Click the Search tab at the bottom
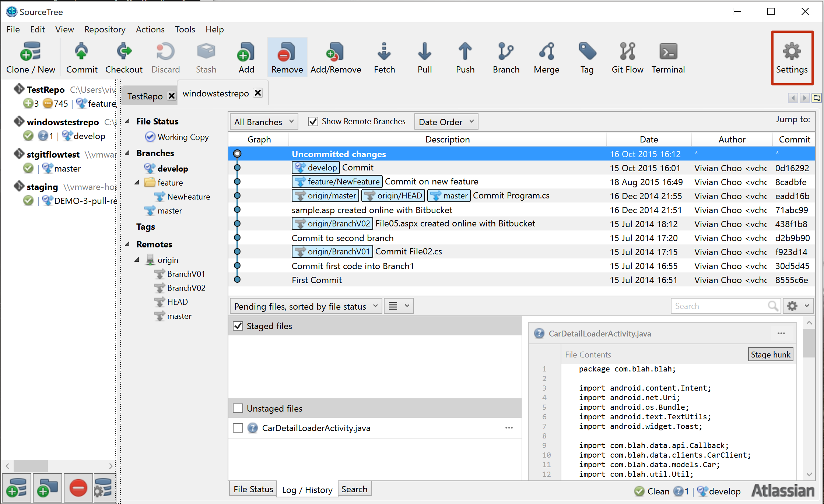 point(354,489)
